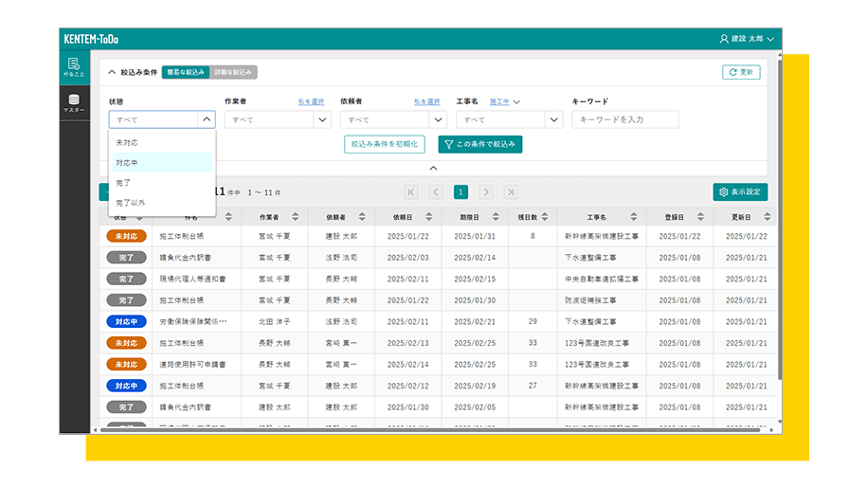This screenshot has height=488, width=868.
Task: Open the マスター sidebar icon
Action: point(74,103)
